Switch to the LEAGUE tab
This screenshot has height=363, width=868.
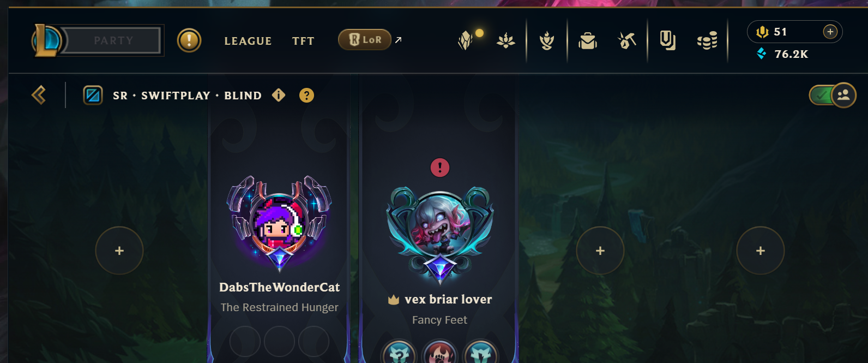point(248,41)
